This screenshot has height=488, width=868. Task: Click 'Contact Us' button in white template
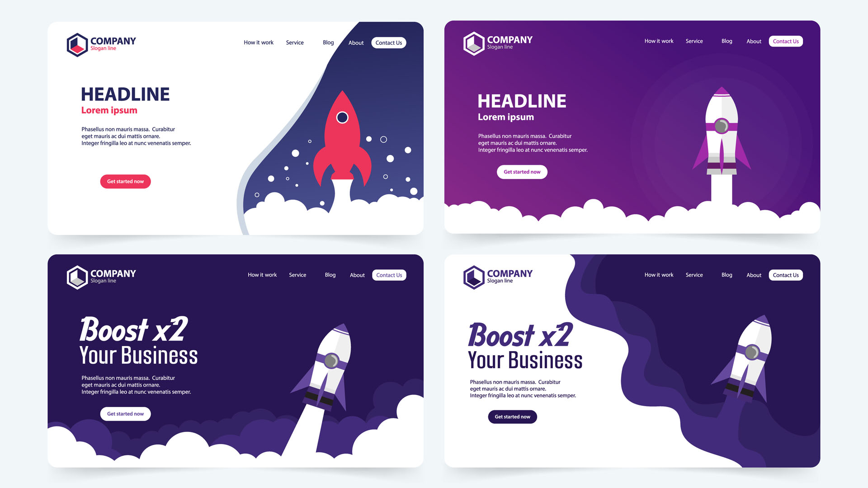[x=388, y=42]
